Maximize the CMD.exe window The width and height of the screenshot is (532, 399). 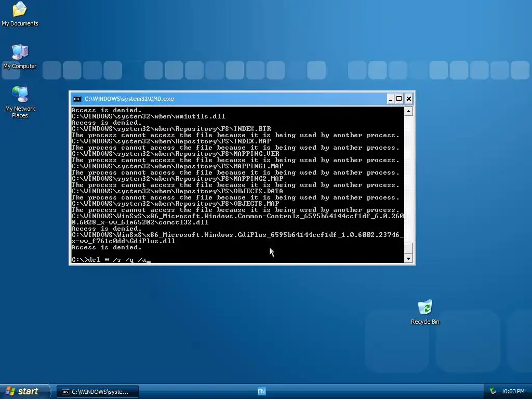point(400,99)
